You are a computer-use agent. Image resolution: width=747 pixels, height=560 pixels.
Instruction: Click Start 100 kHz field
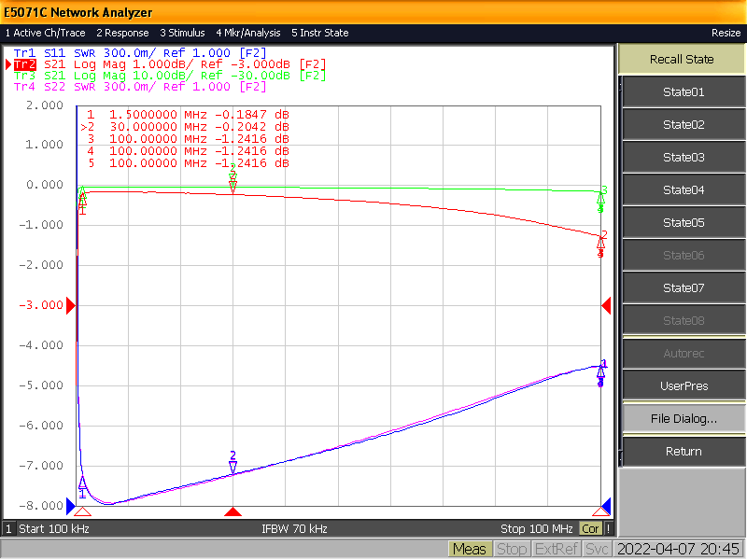[x=54, y=528]
